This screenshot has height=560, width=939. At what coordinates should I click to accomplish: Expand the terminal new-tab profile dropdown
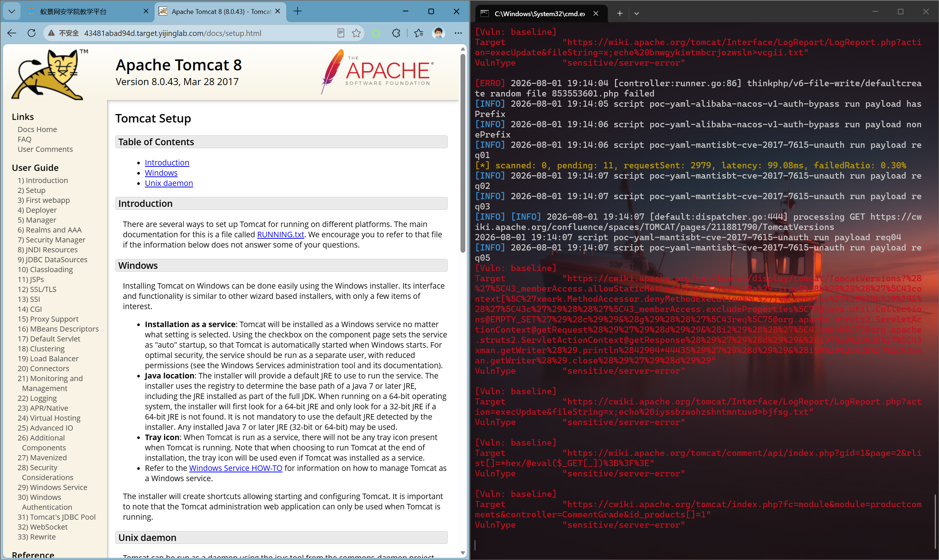(x=637, y=14)
